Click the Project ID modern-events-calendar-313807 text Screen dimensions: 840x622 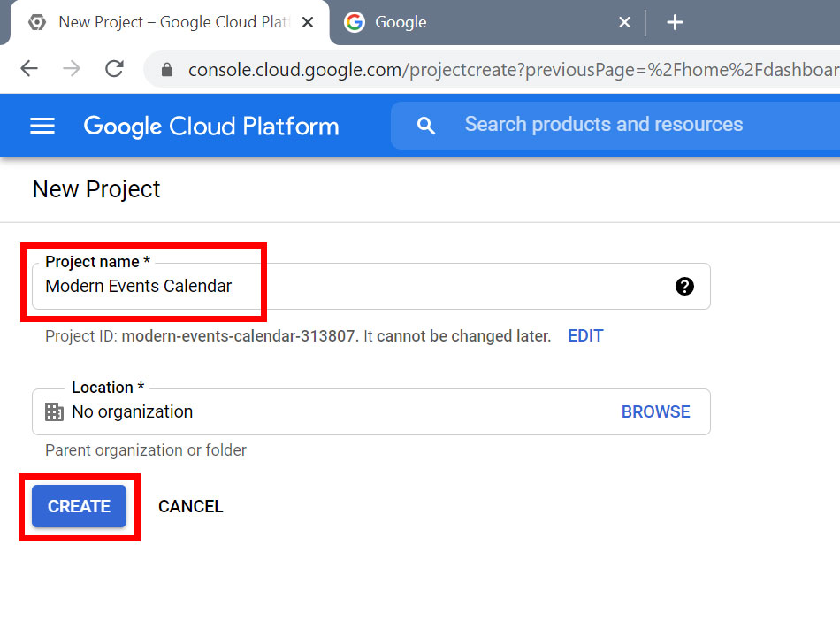tap(239, 336)
